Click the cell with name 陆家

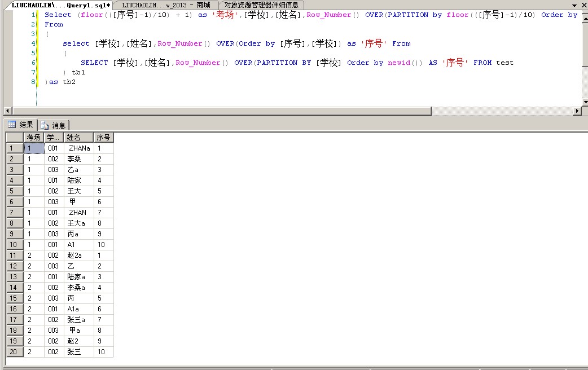[x=79, y=180]
